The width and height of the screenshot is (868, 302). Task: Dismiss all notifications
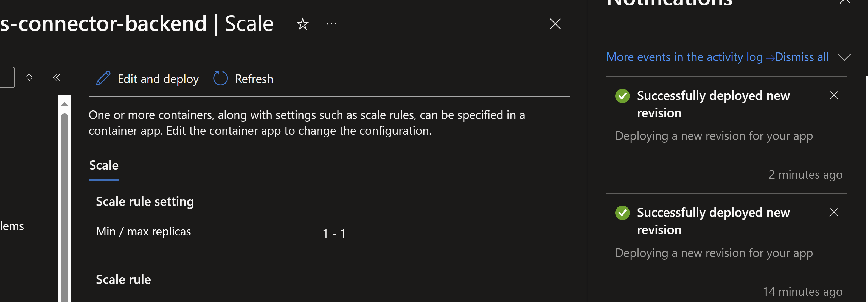click(802, 57)
